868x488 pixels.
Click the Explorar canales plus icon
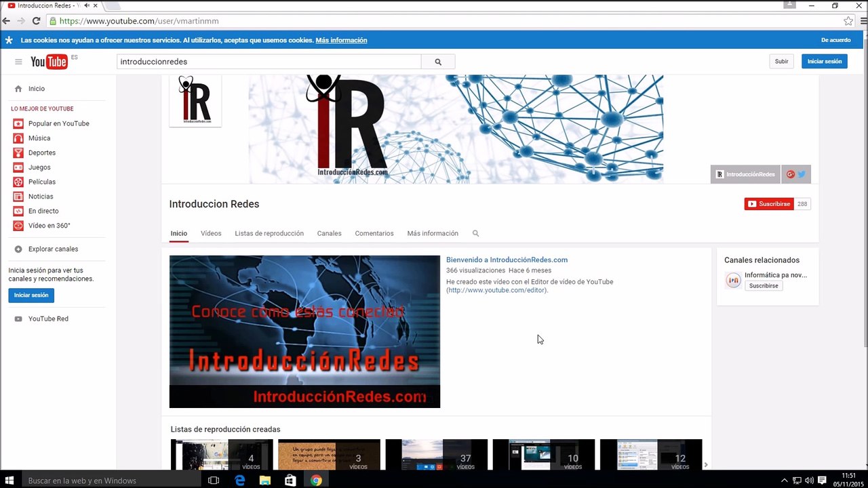[18, 249]
